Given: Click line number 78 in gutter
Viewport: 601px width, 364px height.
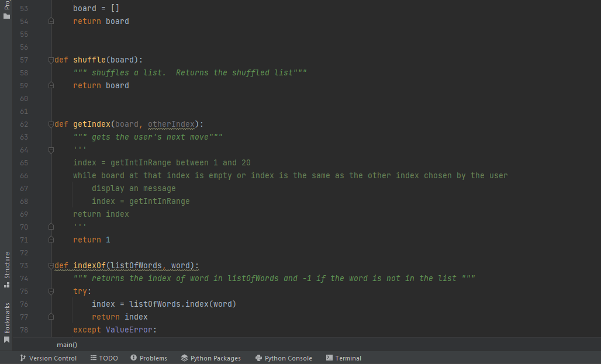Looking at the screenshot, I should pos(24,330).
